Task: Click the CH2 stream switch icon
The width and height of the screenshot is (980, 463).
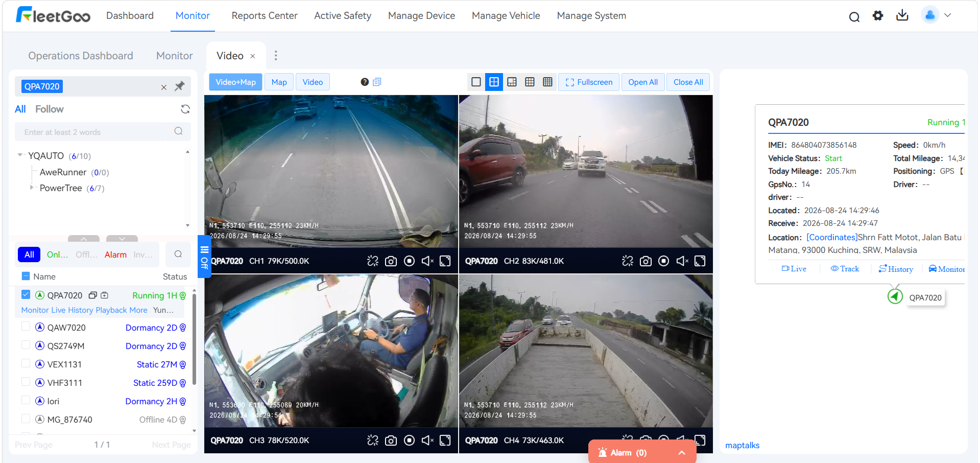Action: pyautogui.click(x=628, y=261)
